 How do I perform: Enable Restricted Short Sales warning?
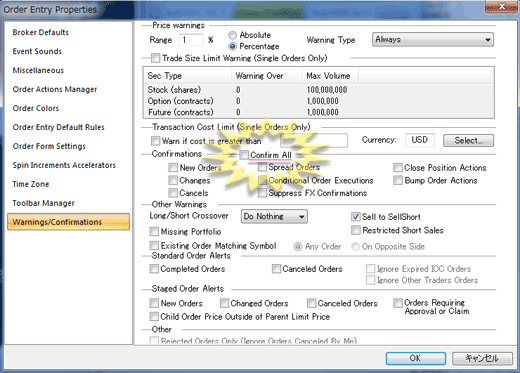pos(356,230)
